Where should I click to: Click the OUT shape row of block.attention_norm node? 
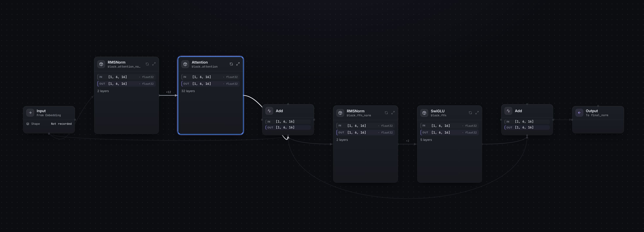126,84
